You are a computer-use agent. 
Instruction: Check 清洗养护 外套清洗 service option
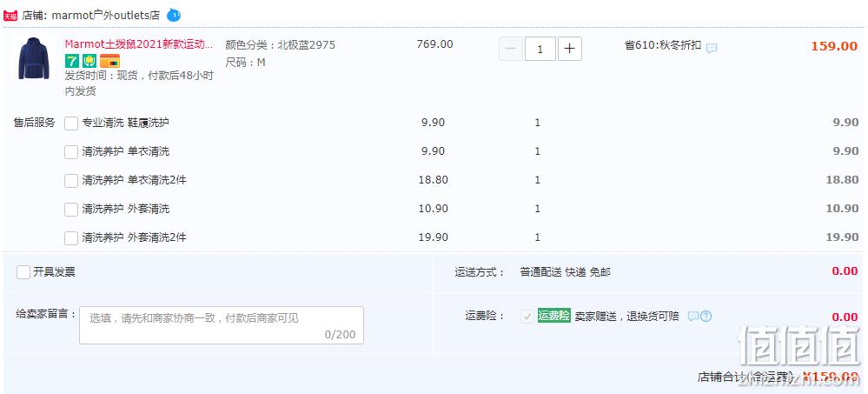[x=71, y=210]
